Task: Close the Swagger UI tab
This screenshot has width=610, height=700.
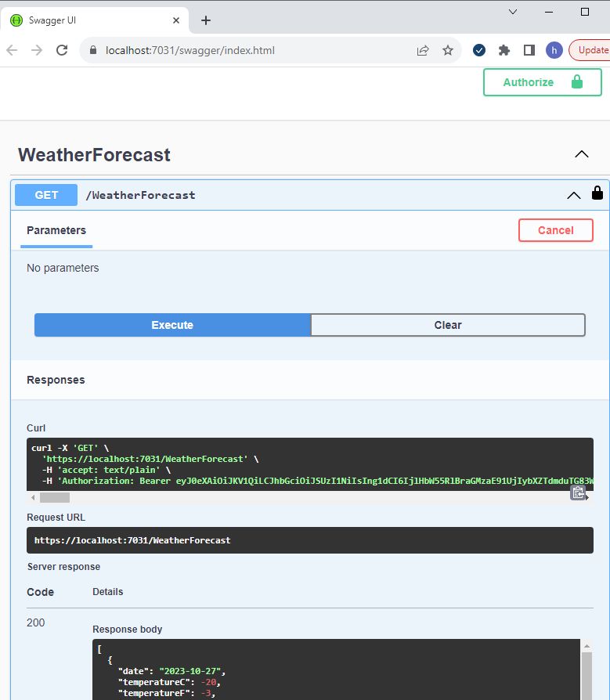Action: [176, 20]
